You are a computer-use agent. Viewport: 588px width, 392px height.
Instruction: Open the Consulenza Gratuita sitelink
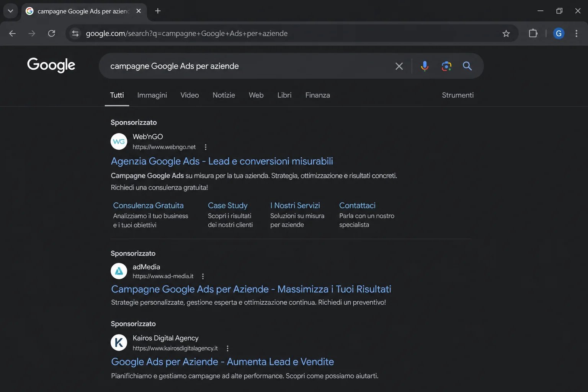(x=148, y=206)
